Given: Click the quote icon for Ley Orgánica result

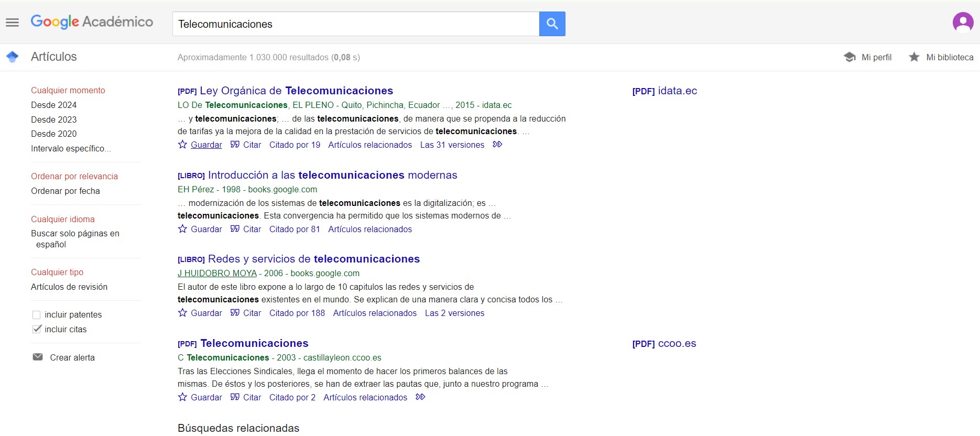Looking at the screenshot, I should click(235, 144).
